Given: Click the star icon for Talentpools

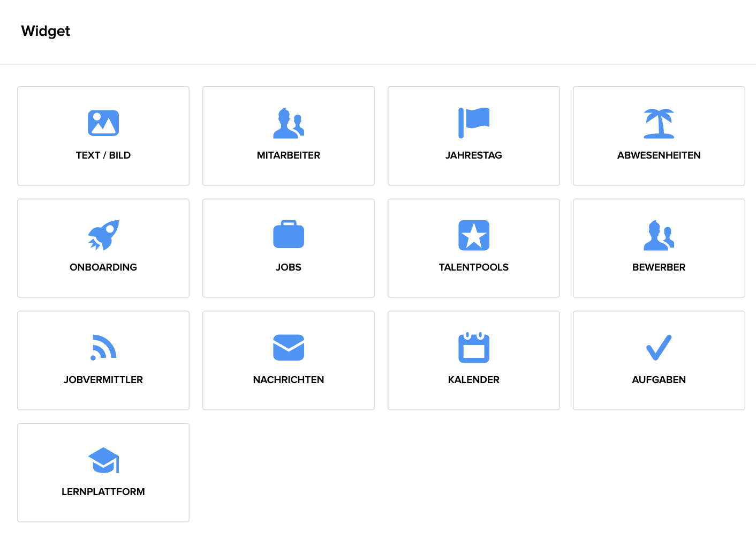Looking at the screenshot, I should 474,235.
